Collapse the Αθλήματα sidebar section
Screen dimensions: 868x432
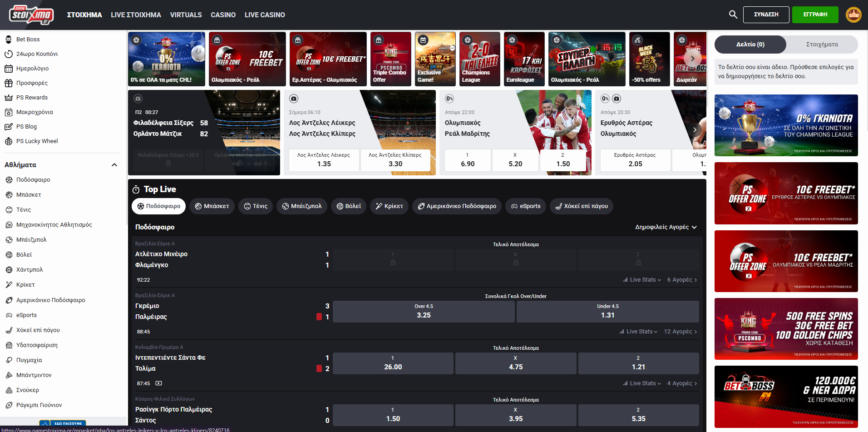tap(114, 165)
